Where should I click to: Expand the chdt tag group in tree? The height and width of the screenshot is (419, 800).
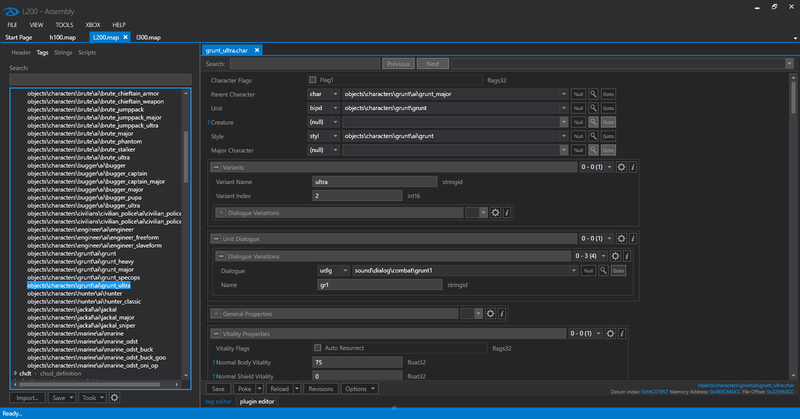point(14,373)
